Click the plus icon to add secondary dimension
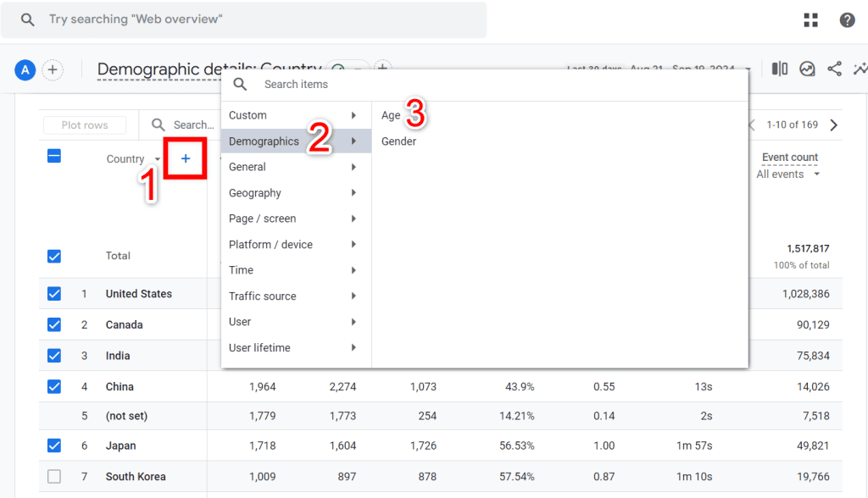The image size is (868, 498). click(186, 158)
